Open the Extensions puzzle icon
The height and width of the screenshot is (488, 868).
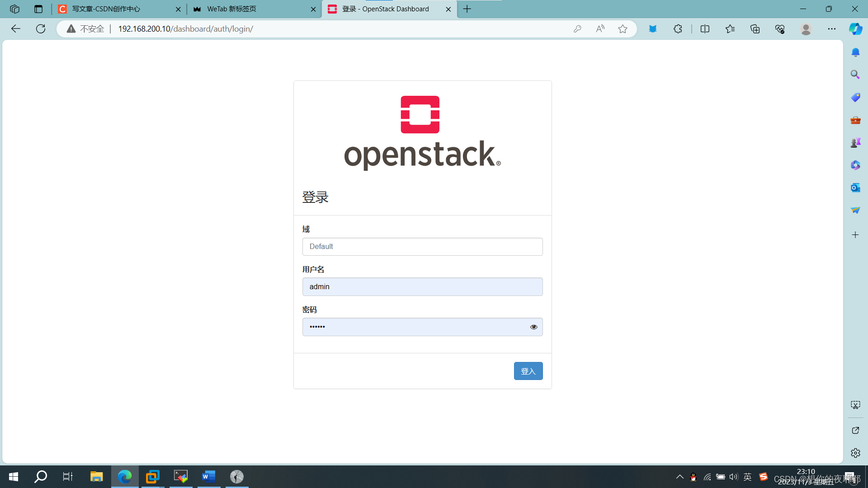[x=678, y=29]
